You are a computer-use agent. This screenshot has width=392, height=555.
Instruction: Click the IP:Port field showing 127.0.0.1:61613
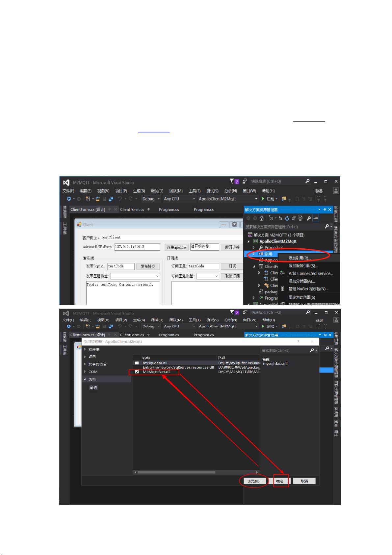click(137, 247)
